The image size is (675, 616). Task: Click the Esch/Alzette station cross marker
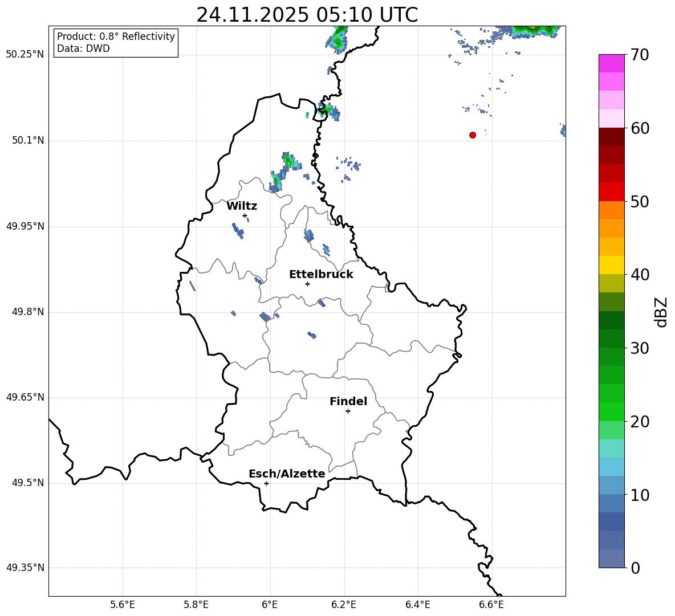(266, 483)
